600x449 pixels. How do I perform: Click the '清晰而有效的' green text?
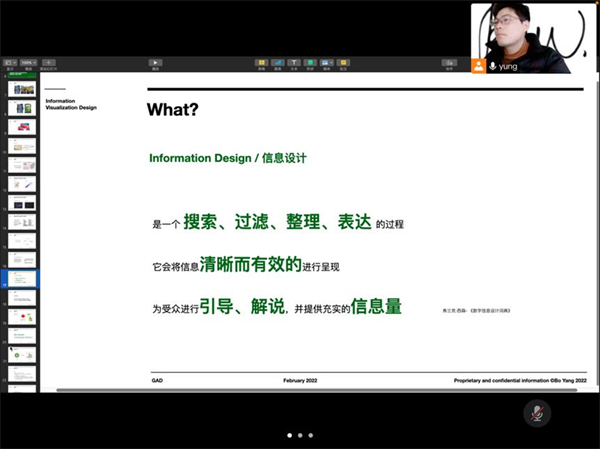tap(251, 264)
